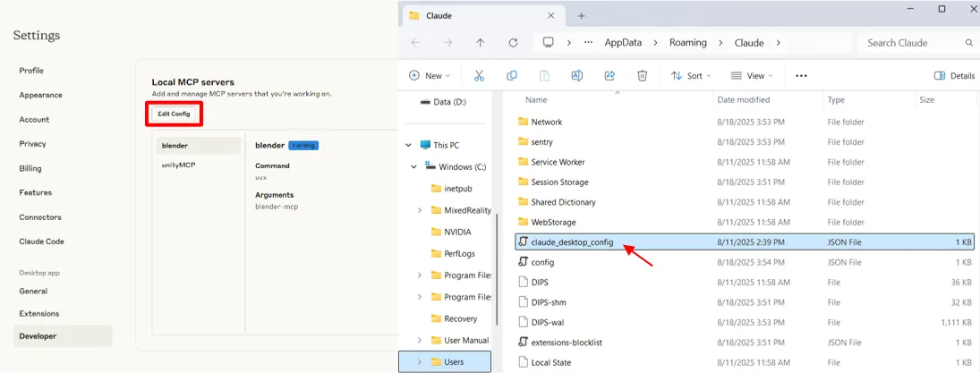The width and height of the screenshot is (980, 373).
Task: Click the See more ellipsis in toolbar
Action: (801, 76)
